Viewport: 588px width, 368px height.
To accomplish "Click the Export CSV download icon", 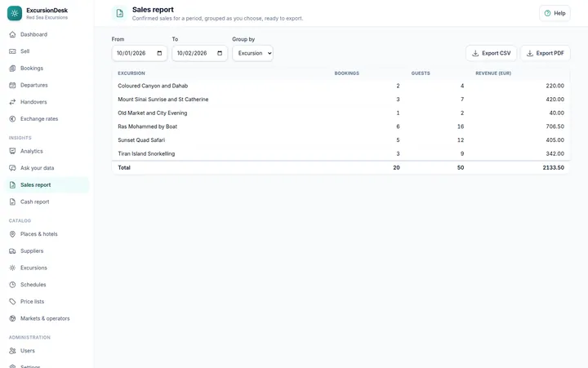I will [x=475, y=53].
